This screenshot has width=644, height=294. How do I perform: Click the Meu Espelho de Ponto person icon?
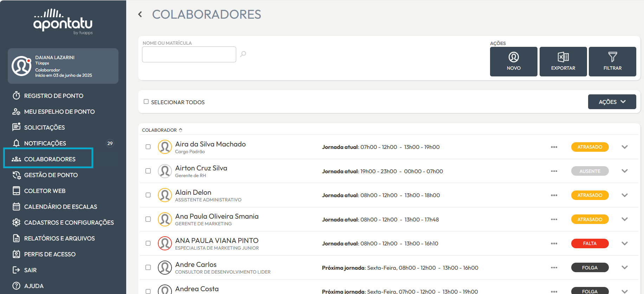point(16,112)
